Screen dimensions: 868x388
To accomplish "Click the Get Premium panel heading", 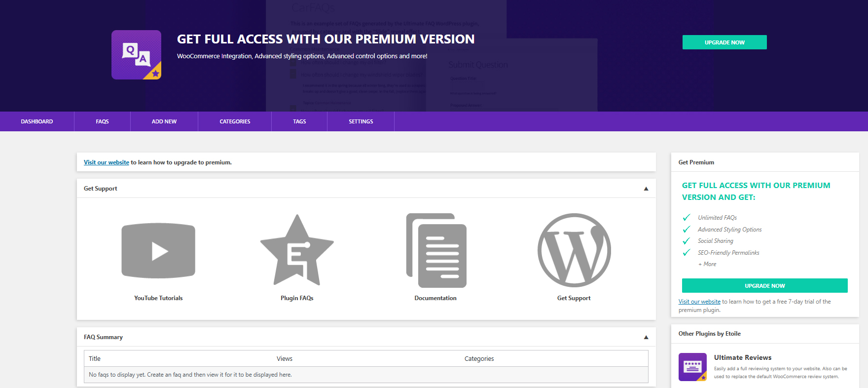I will tap(696, 162).
